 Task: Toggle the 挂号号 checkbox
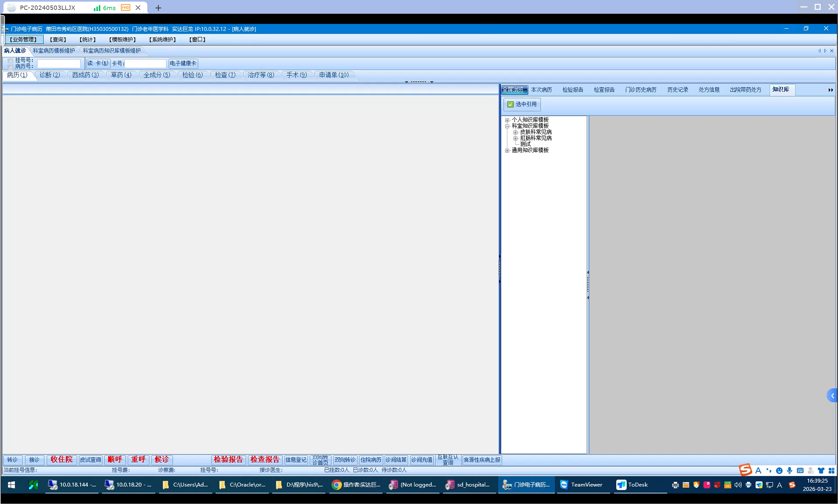[10, 61]
